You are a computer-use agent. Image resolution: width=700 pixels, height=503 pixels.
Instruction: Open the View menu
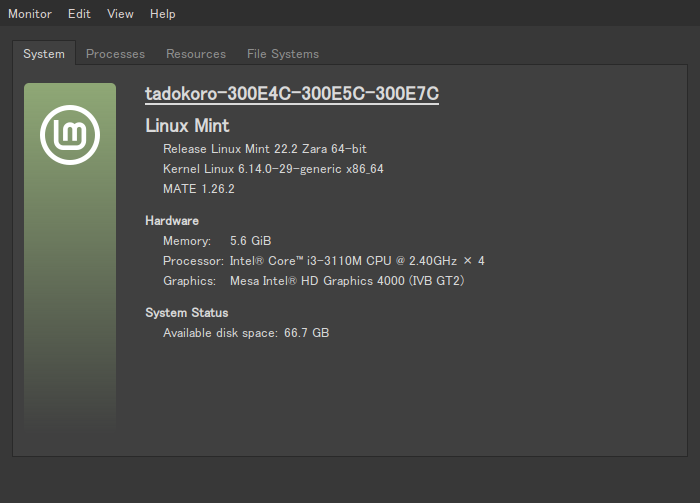[120, 14]
